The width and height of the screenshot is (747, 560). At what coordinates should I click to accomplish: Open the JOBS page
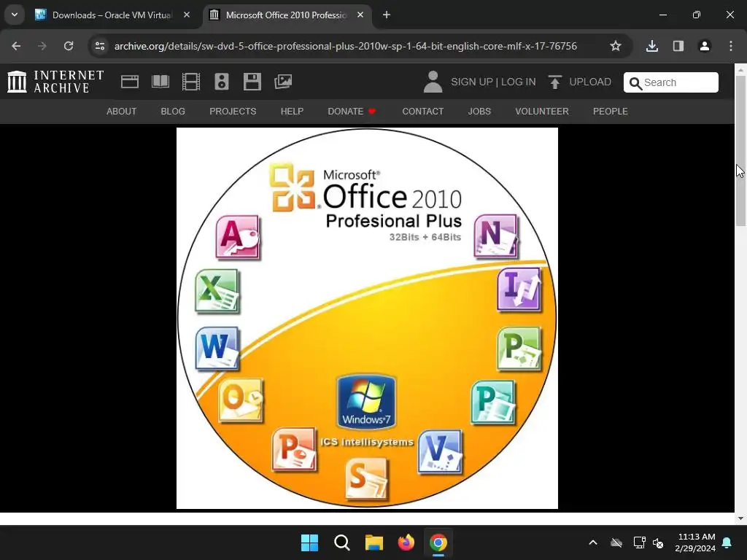pos(479,112)
